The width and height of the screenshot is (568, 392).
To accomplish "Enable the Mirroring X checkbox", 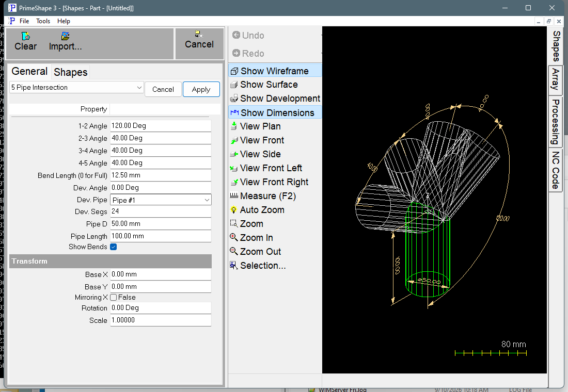I will [x=114, y=298].
